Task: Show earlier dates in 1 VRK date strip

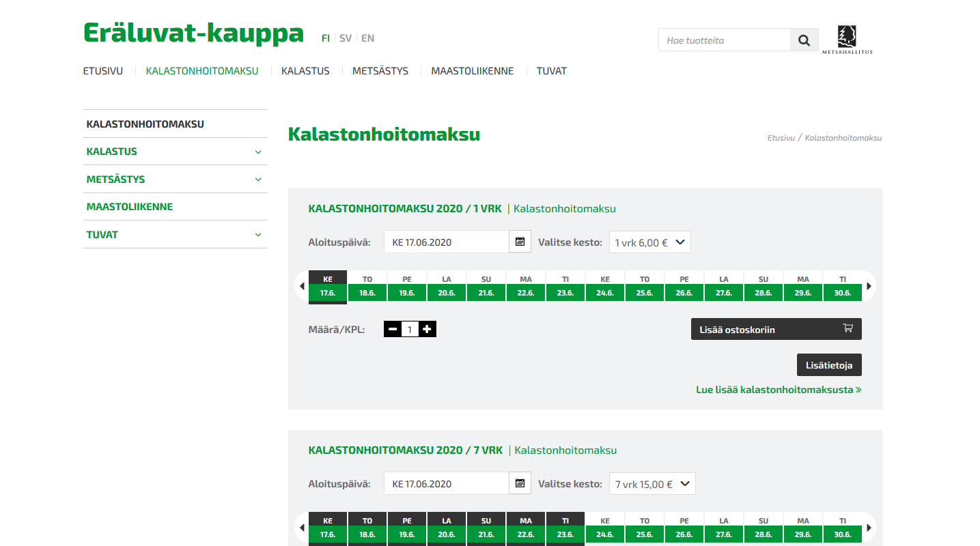Action: tap(302, 286)
